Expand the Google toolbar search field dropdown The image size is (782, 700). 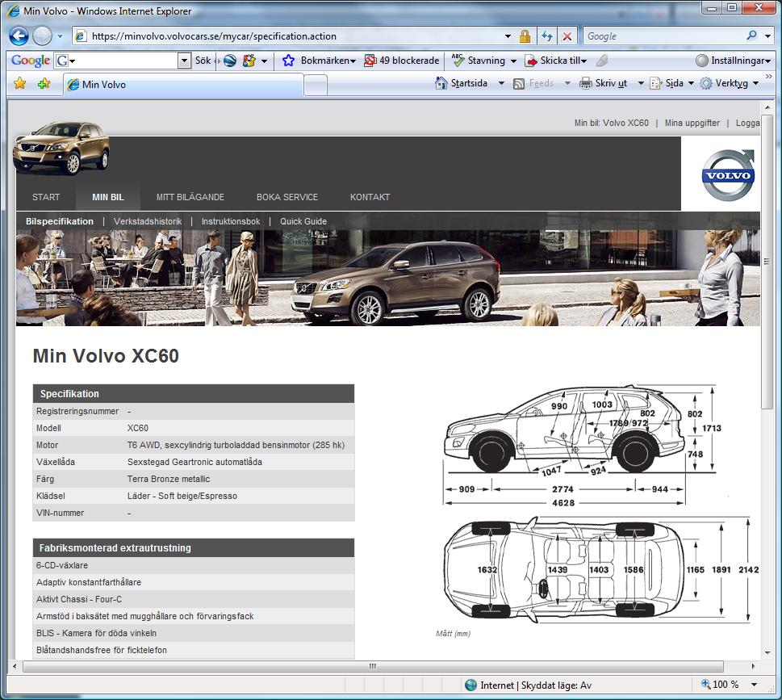(x=185, y=61)
